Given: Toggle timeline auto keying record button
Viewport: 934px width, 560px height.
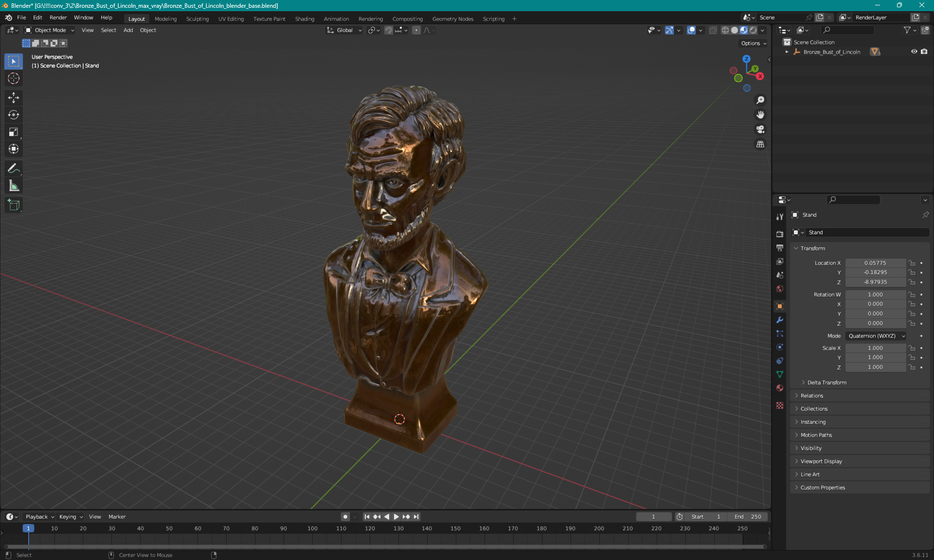Looking at the screenshot, I should point(345,517).
